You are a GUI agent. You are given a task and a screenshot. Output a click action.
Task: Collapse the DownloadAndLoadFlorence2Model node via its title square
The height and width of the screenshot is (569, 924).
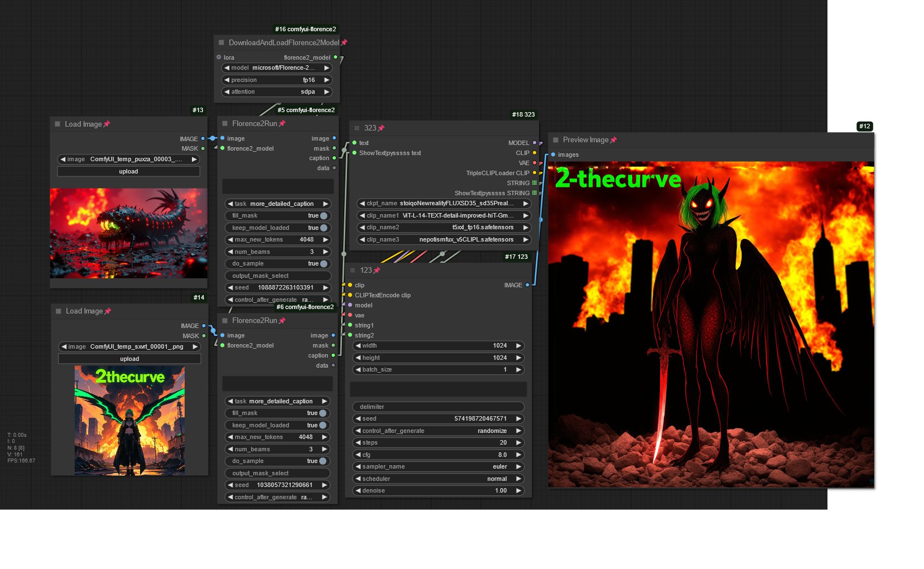coord(222,42)
